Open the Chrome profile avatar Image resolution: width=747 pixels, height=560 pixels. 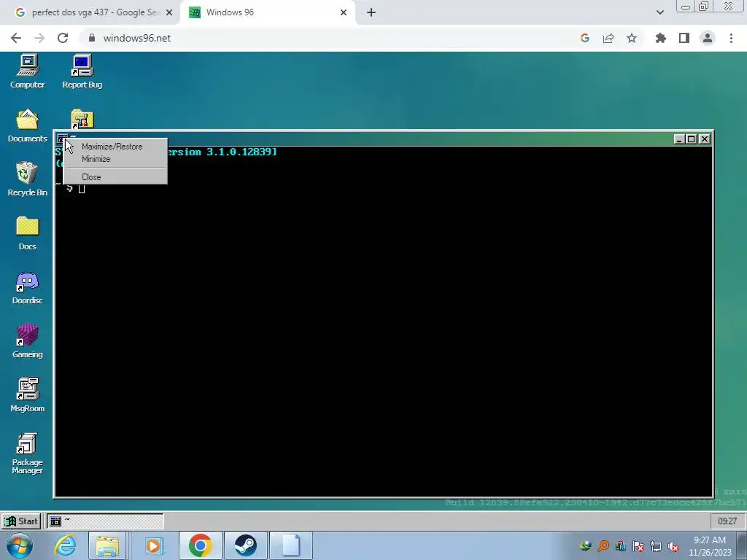click(x=708, y=38)
